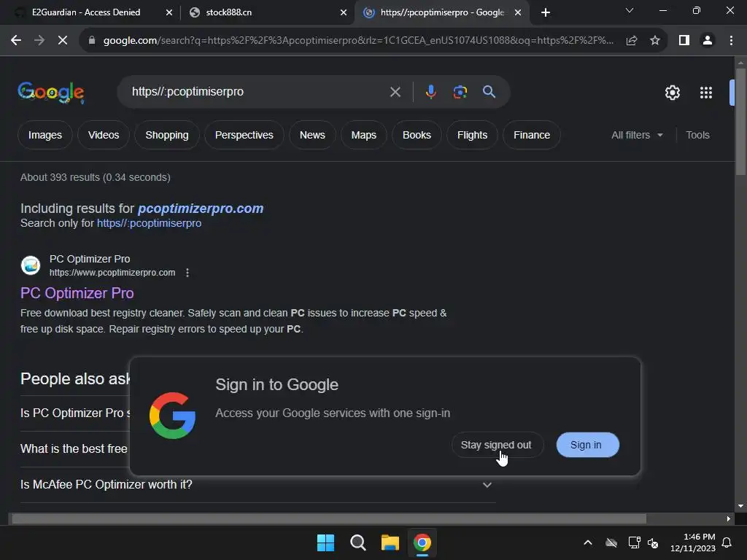Filter results by Maps
The height and width of the screenshot is (560, 747).
pos(363,135)
